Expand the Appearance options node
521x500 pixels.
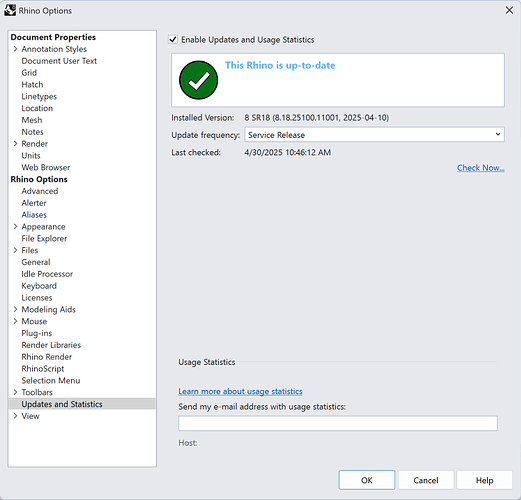(15, 227)
